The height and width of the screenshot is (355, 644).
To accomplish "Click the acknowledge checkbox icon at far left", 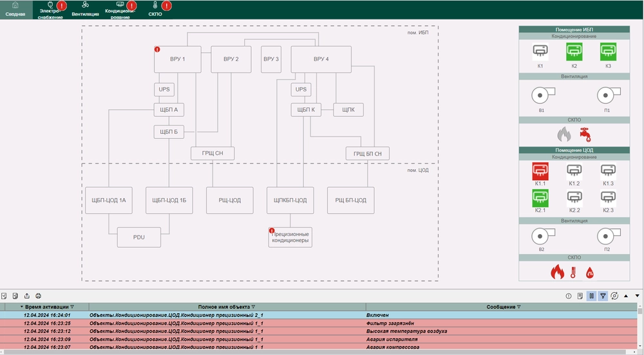I will coord(4,296).
